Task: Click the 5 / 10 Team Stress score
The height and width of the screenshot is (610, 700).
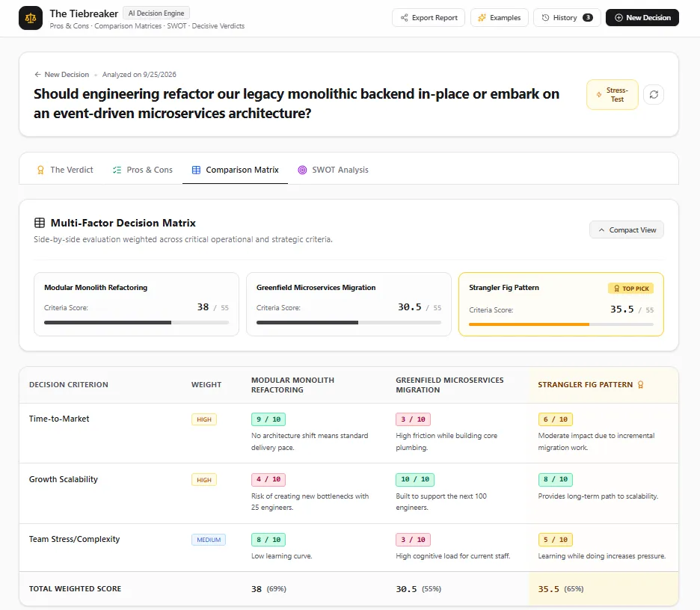Action: (x=556, y=540)
